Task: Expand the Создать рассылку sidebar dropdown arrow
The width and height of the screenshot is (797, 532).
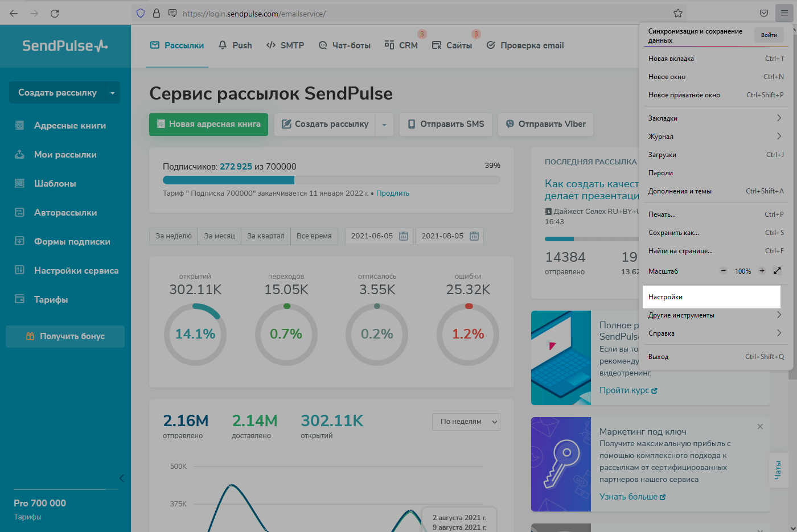Action: (113, 93)
